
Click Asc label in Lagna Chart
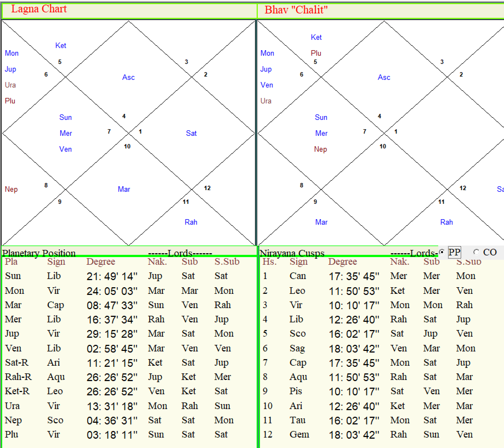128,77
